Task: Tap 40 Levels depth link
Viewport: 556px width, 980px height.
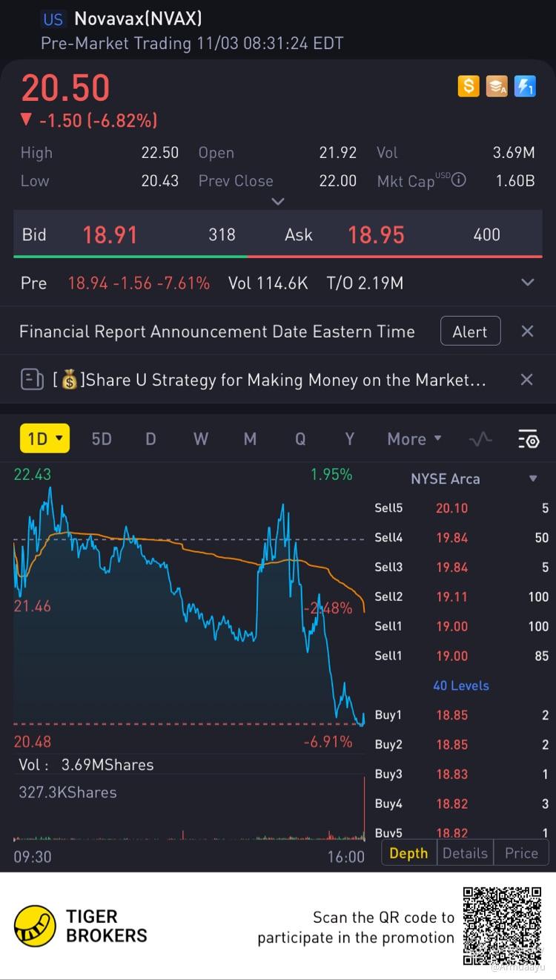Action: click(x=461, y=685)
